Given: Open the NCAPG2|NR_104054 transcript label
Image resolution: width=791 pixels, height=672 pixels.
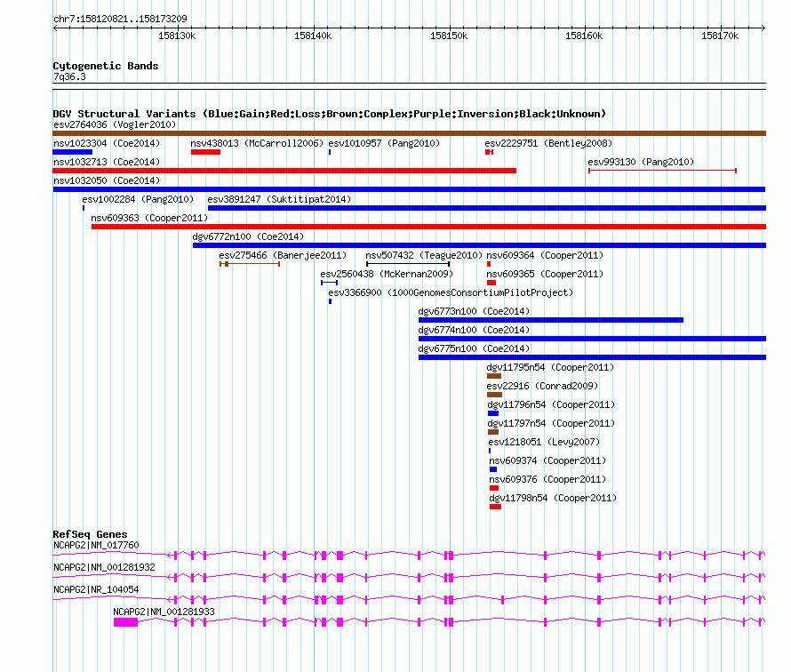Looking at the screenshot, I should pos(96,589).
